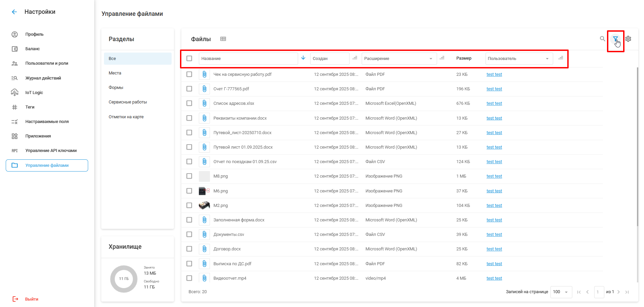Image resolution: width=644 pixels, height=307 pixels.
Task: Click the sort arrow beside Название
Action: point(303,58)
